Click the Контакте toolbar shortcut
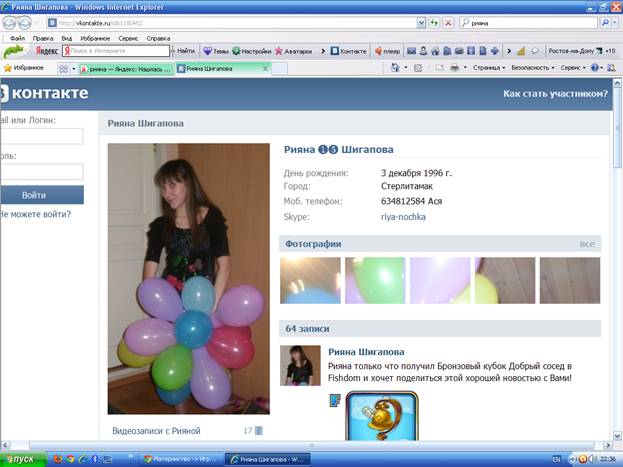 point(348,51)
